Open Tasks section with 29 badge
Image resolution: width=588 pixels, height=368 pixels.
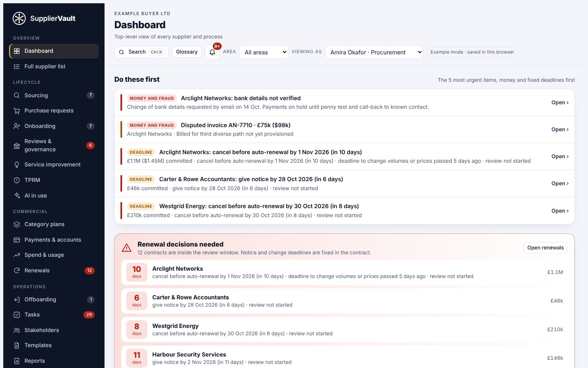54,315
